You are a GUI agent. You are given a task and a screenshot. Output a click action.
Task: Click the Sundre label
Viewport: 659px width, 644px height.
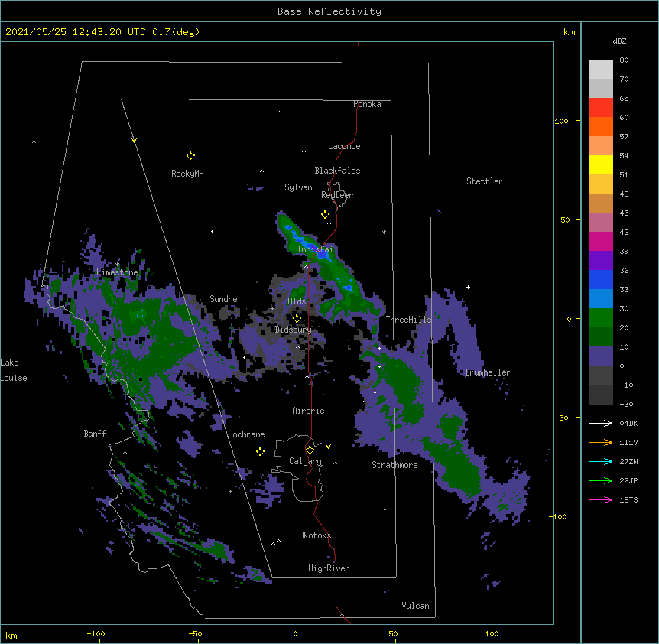tap(223, 299)
